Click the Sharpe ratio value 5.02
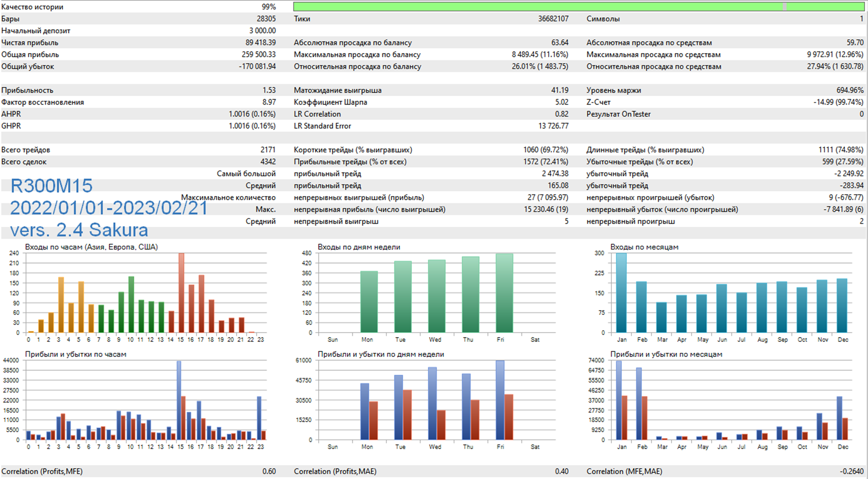The height and width of the screenshot is (479, 868). pyautogui.click(x=561, y=102)
